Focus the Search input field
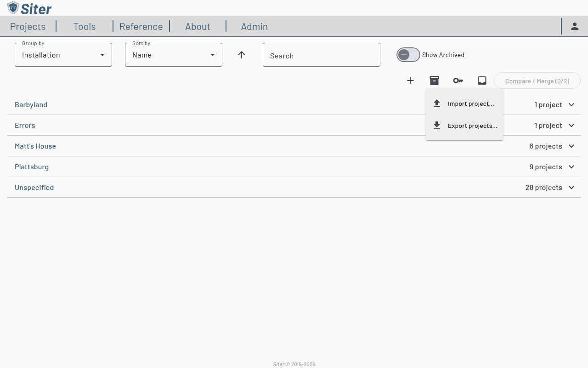This screenshot has height=368, width=588. point(322,55)
